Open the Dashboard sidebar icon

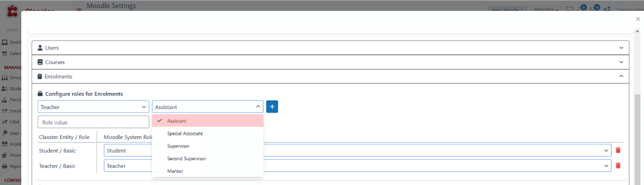[4, 42]
